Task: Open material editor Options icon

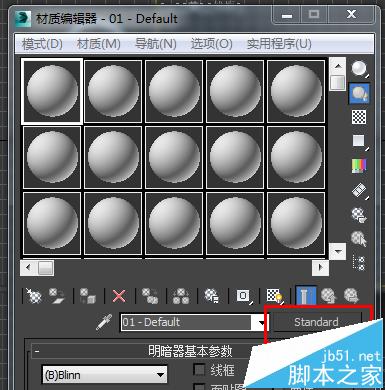Action: [x=359, y=215]
